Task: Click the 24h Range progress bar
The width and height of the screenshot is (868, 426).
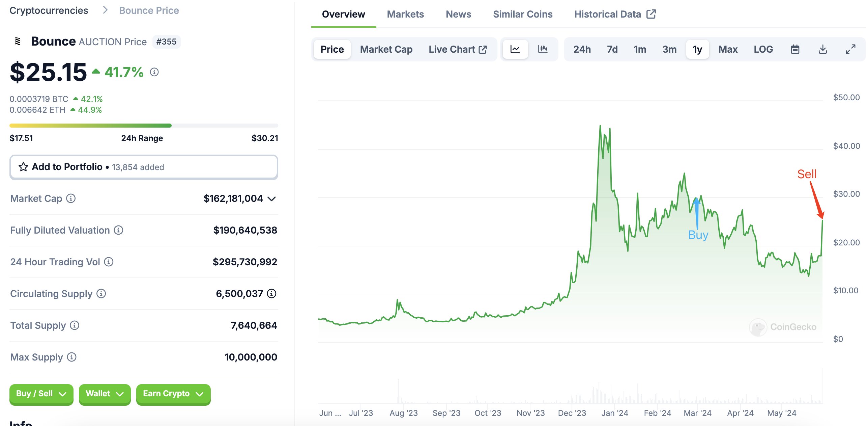Action: click(144, 126)
